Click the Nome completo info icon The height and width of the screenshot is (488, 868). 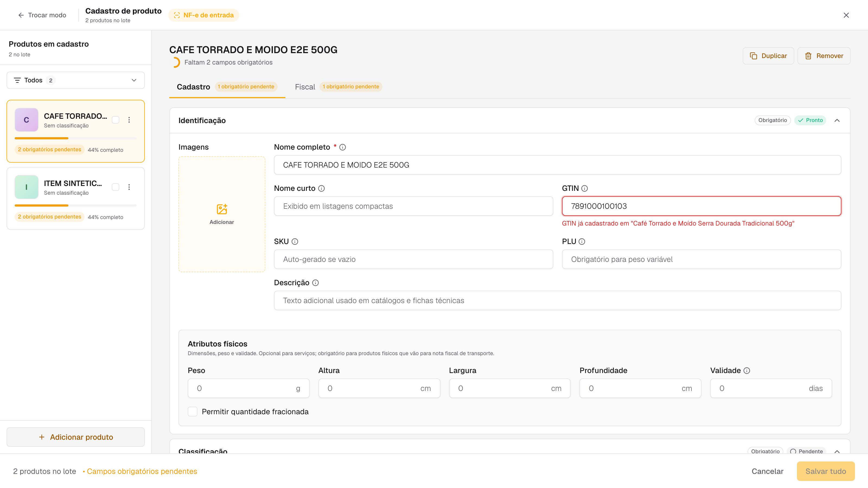(x=342, y=147)
